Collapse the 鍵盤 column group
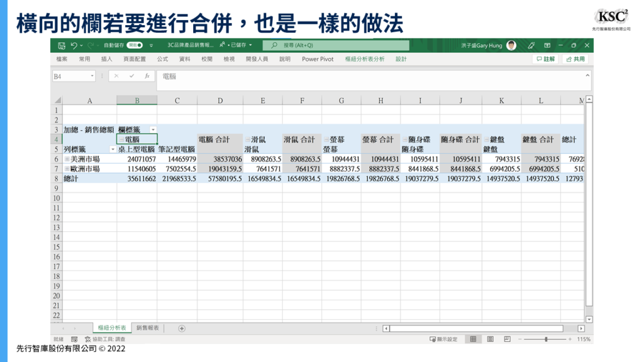The width and height of the screenshot is (644, 362). [x=486, y=140]
